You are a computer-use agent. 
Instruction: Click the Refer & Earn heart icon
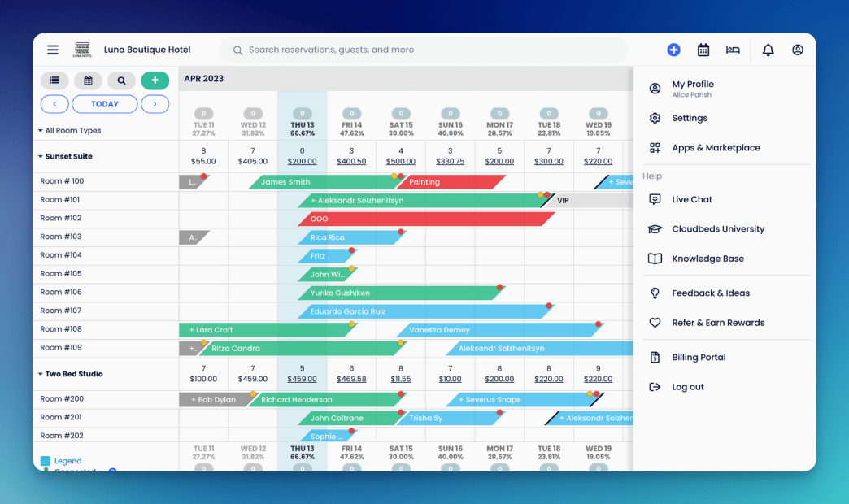[x=655, y=323]
